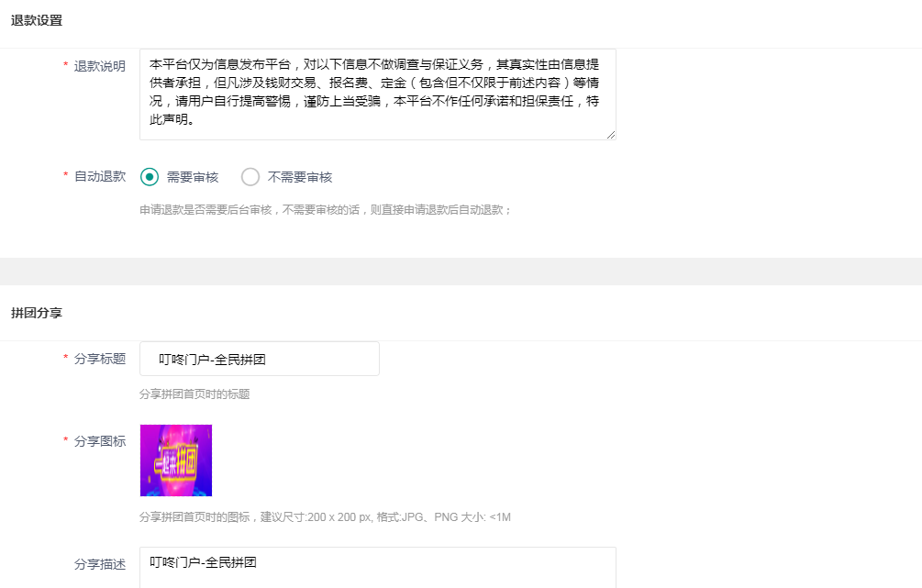Click the 分享标题 field label
Image resolution: width=922 pixels, height=588 pixels.
coord(100,359)
